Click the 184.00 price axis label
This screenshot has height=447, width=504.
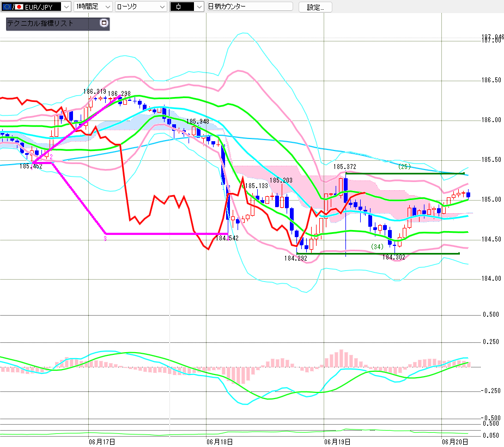491,279
